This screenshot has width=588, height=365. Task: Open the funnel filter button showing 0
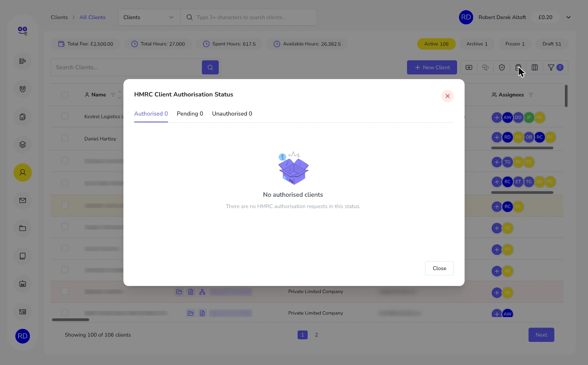click(555, 67)
